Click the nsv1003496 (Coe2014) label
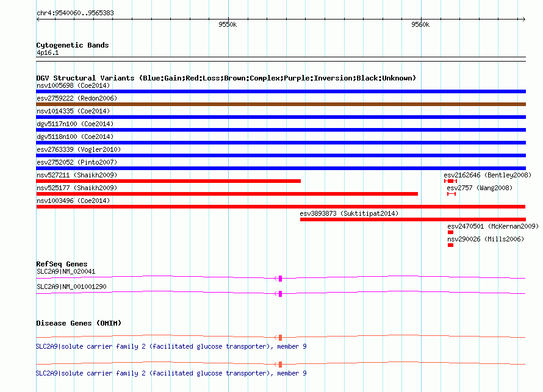Image resolution: width=543 pixels, height=392 pixels. (x=73, y=201)
